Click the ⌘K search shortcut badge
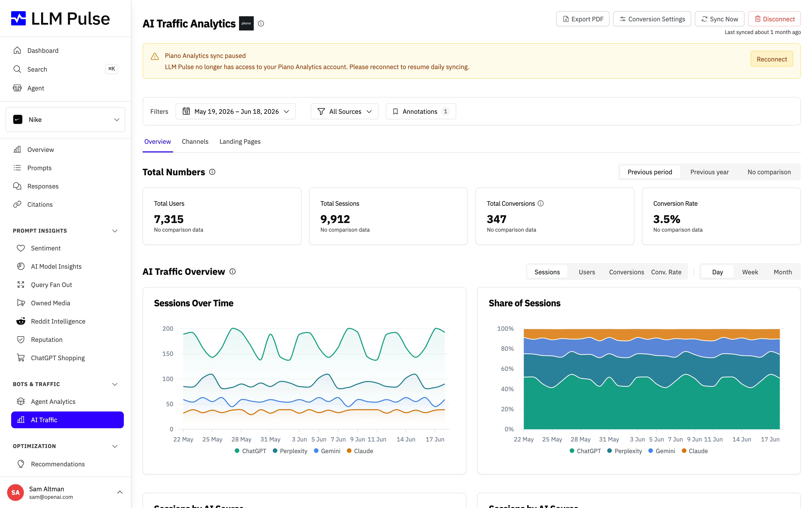The image size is (812, 508). [112, 69]
